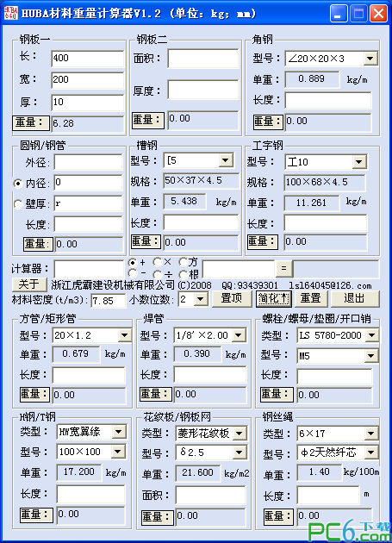
Task: Click welded pipe length field
Action: (x=210, y=375)
